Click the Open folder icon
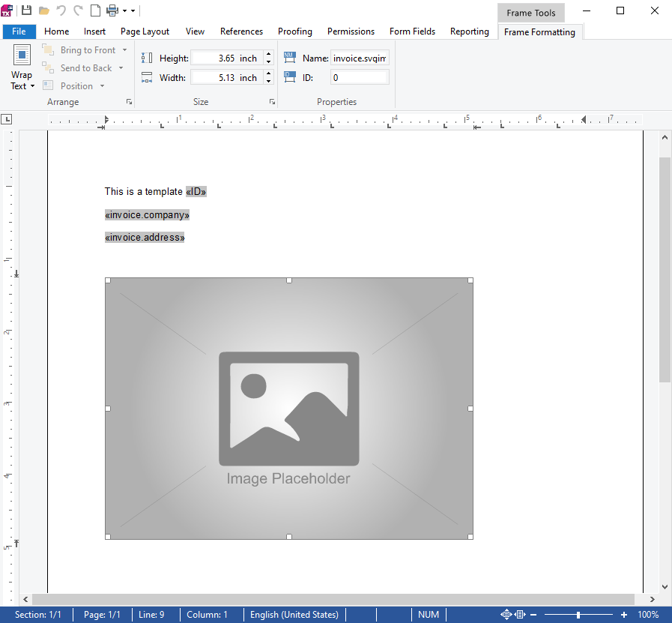 (x=43, y=10)
